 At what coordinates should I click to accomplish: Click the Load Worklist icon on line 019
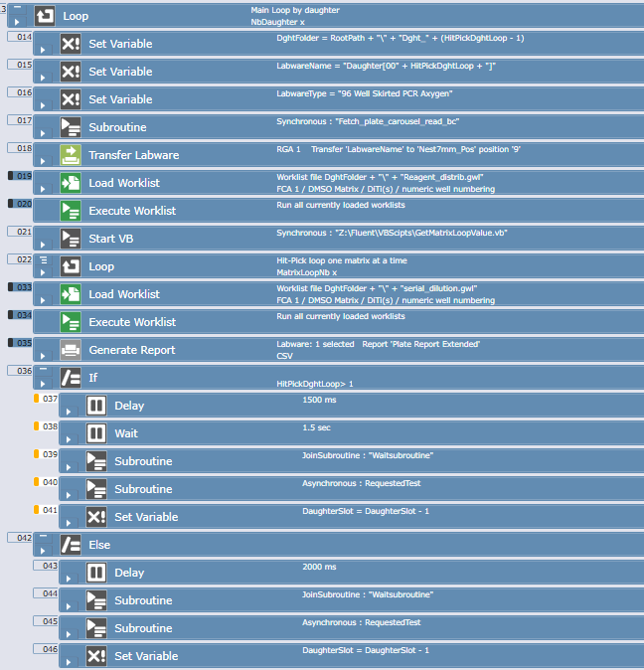pyautogui.click(x=71, y=183)
